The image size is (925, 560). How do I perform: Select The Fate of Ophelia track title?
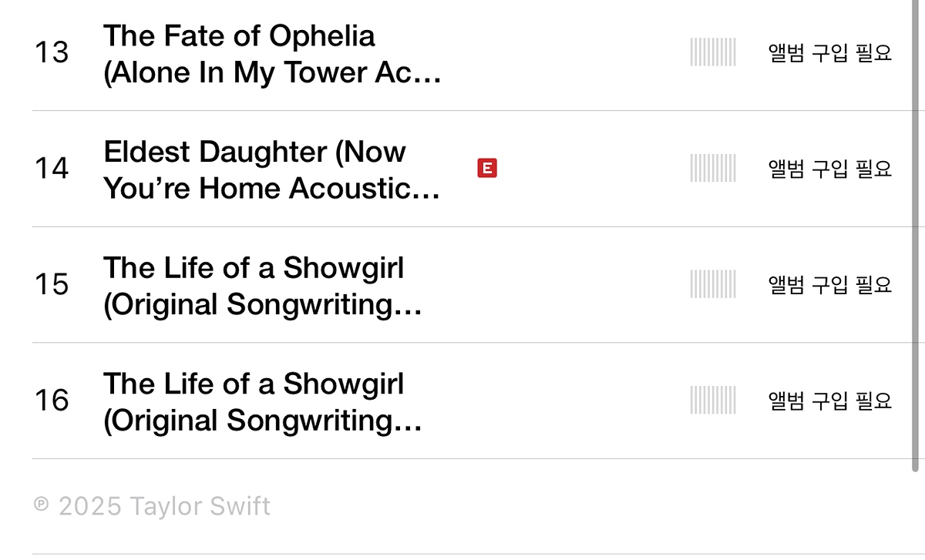[272, 54]
